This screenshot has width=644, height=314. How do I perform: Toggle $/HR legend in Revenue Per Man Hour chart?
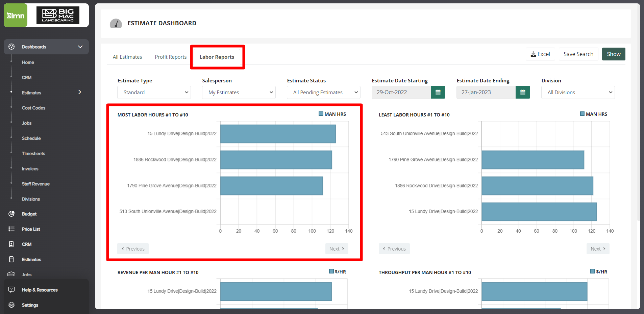[338, 271]
